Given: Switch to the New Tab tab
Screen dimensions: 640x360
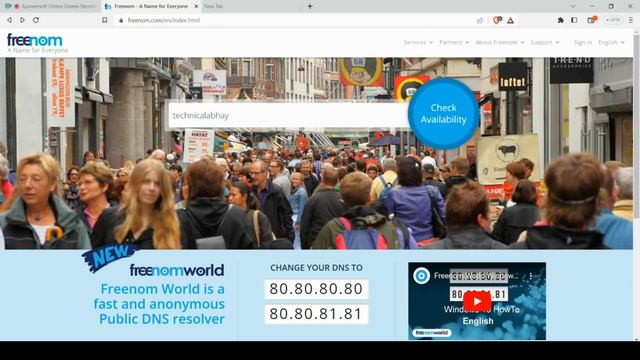Looking at the screenshot, I should 213,6.
